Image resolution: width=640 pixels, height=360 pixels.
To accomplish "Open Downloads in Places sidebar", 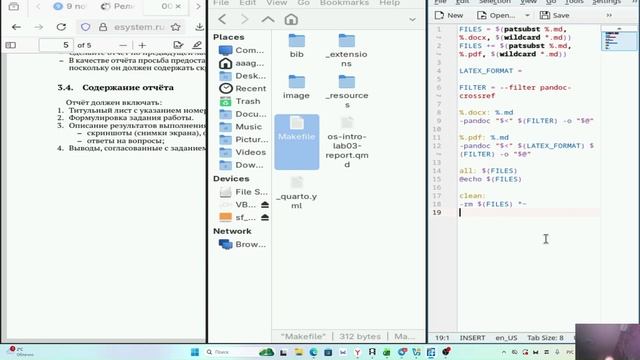I will (x=241, y=165).
